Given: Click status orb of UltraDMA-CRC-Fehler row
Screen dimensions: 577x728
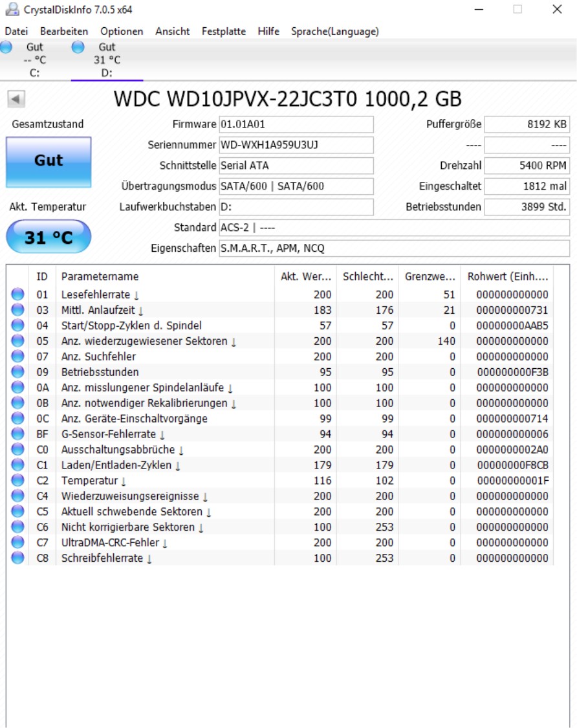Looking at the screenshot, I should [x=17, y=542].
